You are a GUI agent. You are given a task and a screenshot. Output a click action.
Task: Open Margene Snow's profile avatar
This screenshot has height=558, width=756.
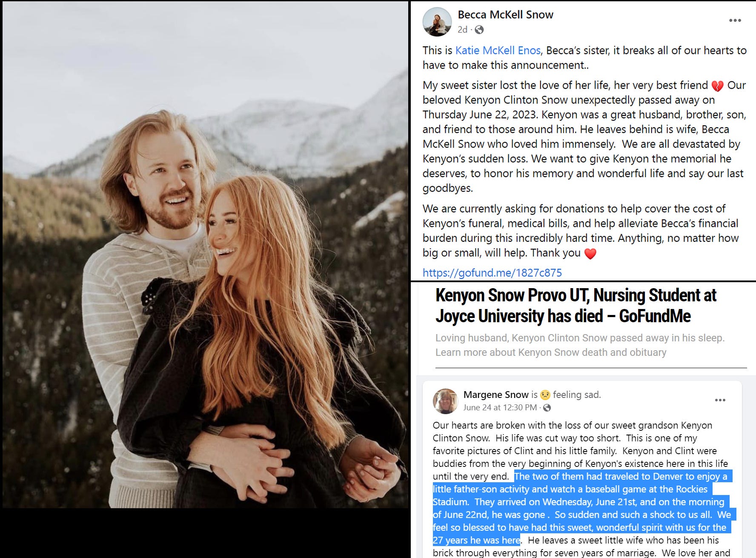click(445, 401)
